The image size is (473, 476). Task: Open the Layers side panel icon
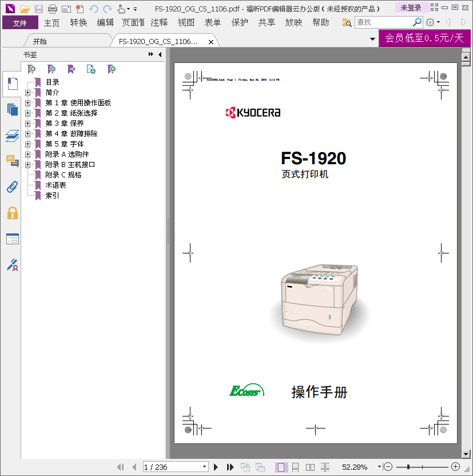(13, 136)
